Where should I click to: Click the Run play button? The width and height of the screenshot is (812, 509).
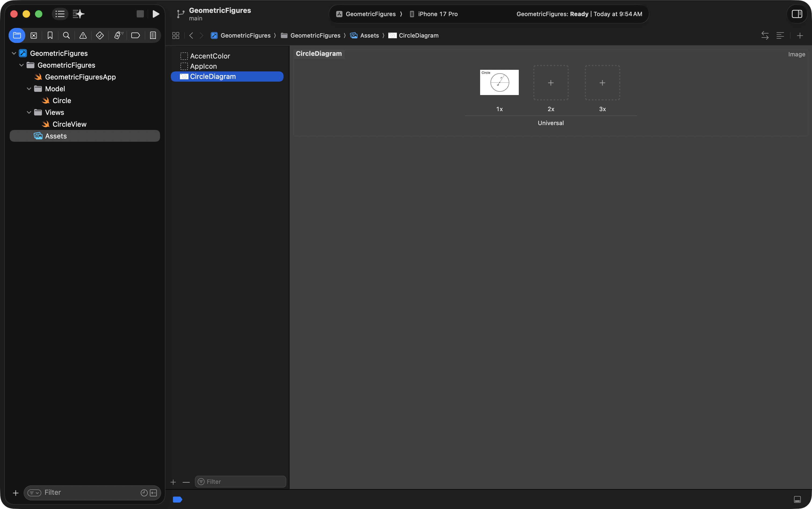tap(155, 14)
